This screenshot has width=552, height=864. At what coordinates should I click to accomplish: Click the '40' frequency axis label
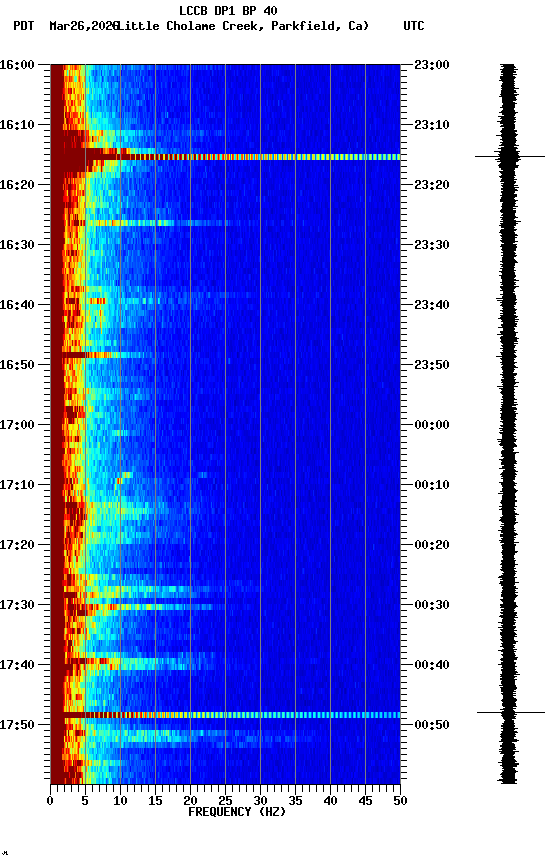click(330, 801)
